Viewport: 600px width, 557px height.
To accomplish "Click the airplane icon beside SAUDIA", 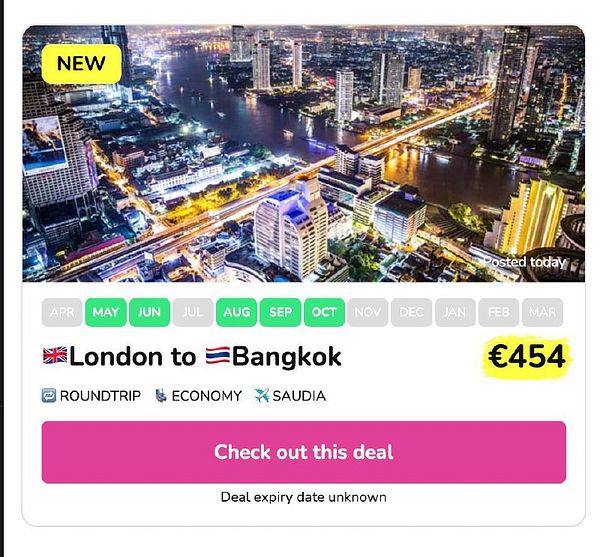I will [x=262, y=396].
